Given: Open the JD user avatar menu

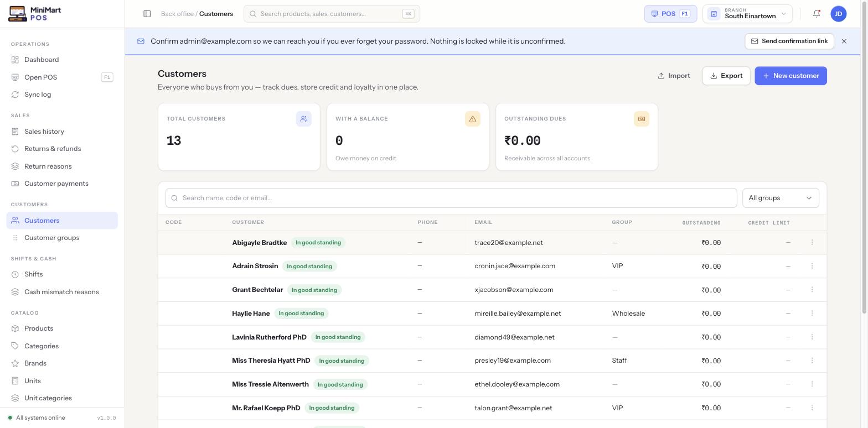Looking at the screenshot, I should coord(839,14).
